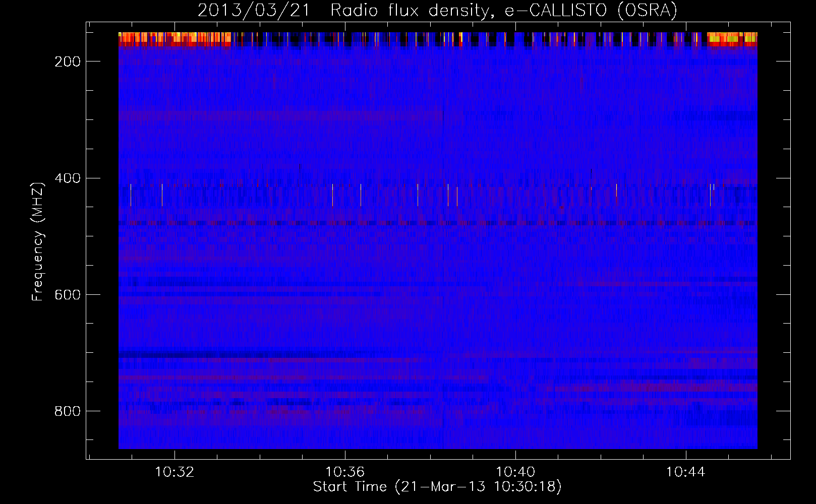Click the 10:40 time tick label
Image resolution: width=816 pixels, height=504 pixels.
pyautogui.click(x=515, y=472)
